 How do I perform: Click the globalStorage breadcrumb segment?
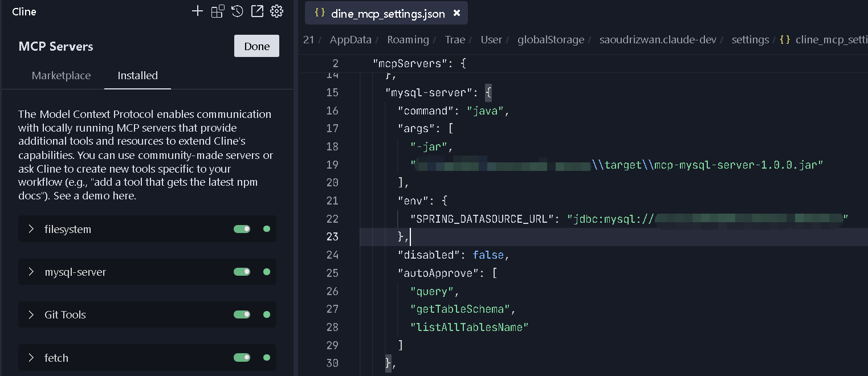pyautogui.click(x=551, y=40)
